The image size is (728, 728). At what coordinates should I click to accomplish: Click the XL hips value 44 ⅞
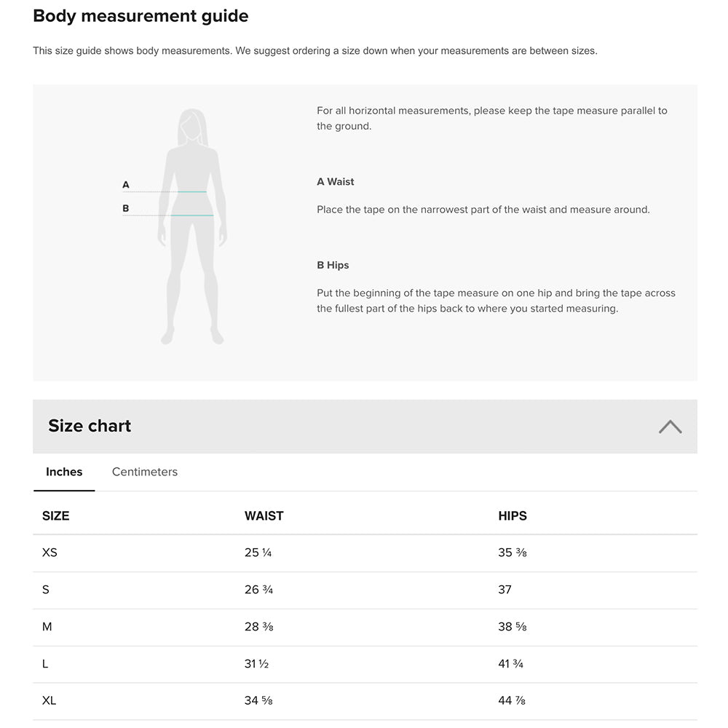pos(512,701)
